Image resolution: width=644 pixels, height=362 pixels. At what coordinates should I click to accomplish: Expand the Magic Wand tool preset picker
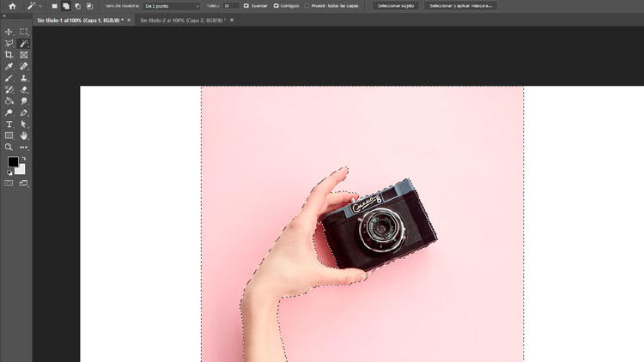click(39, 6)
